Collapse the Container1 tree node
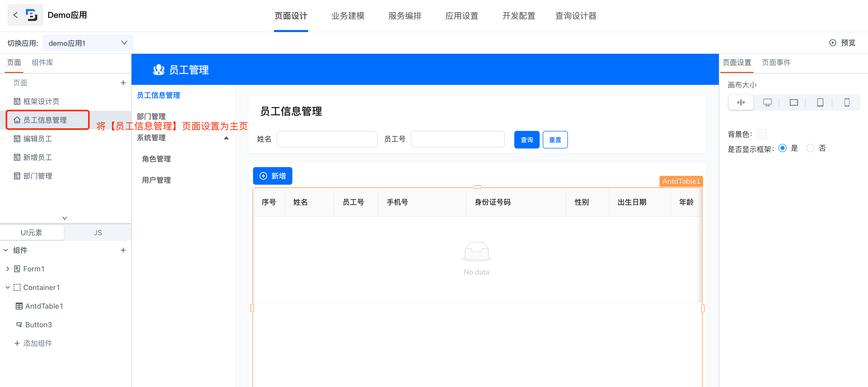This screenshot has width=868, height=387. (8, 287)
